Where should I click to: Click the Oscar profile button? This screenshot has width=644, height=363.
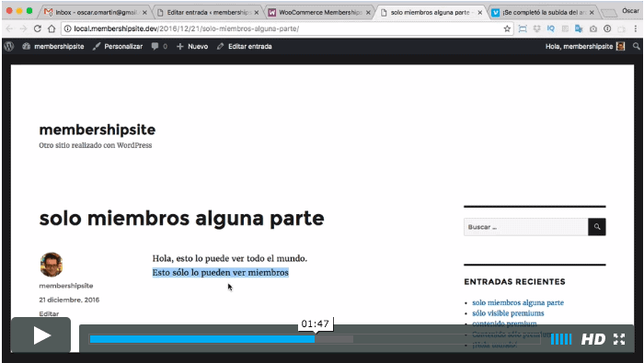630,11
